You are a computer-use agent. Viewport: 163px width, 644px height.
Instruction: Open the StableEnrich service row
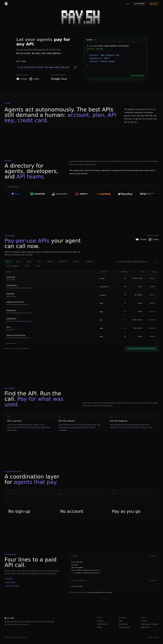81,320
